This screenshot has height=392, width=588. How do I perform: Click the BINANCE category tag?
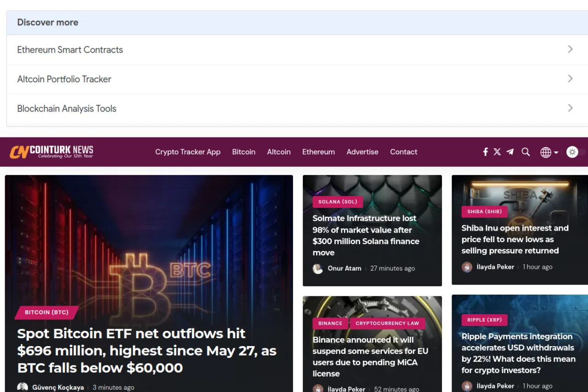(330, 324)
